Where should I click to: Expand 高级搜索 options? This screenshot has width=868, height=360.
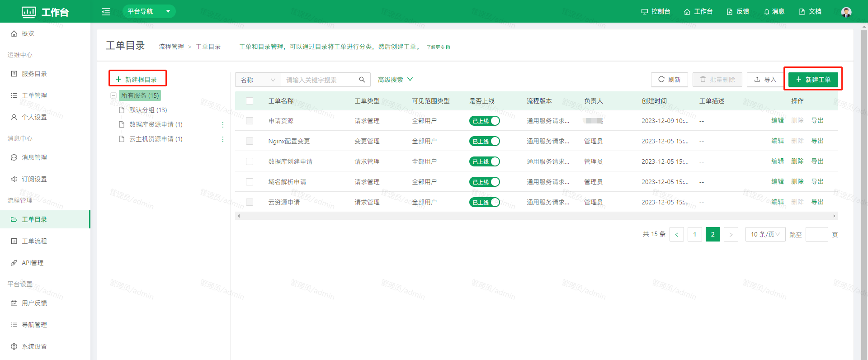[x=395, y=80]
